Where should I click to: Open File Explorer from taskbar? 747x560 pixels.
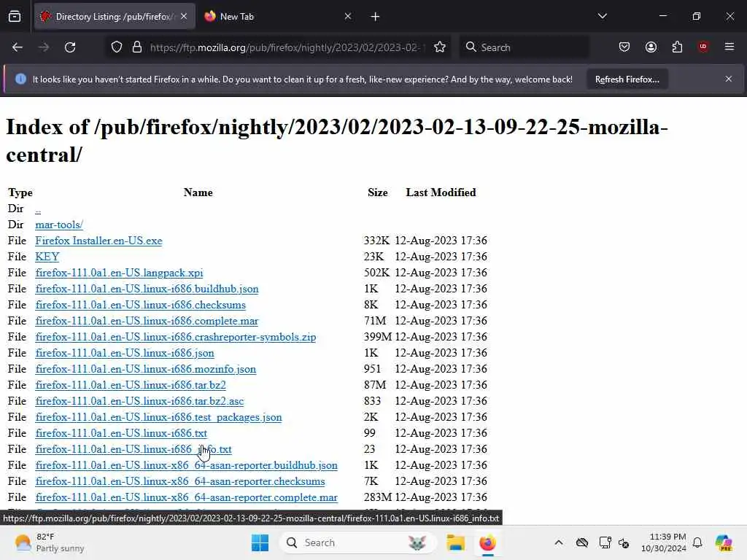click(455, 542)
